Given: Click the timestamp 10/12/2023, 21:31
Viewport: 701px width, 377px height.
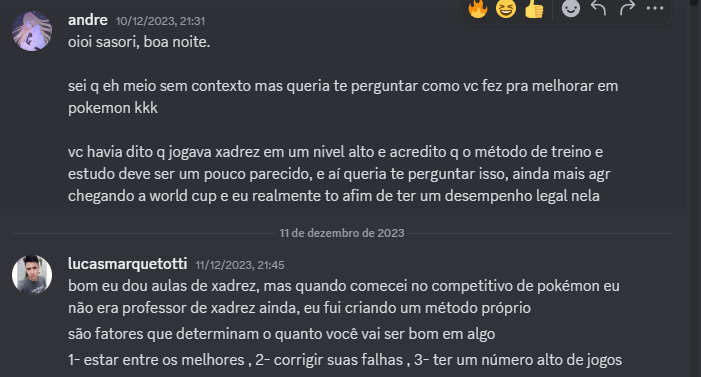Looking at the screenshot, I should [x=160, y=21].
